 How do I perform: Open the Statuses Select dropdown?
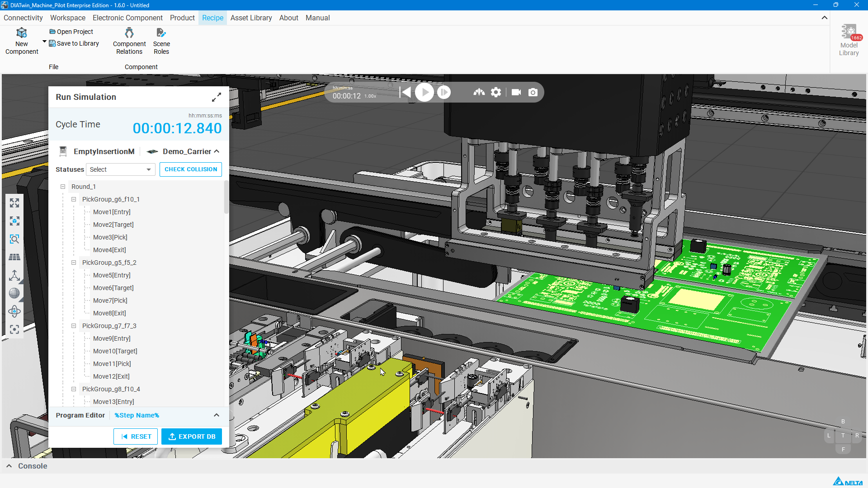point(120,169)
